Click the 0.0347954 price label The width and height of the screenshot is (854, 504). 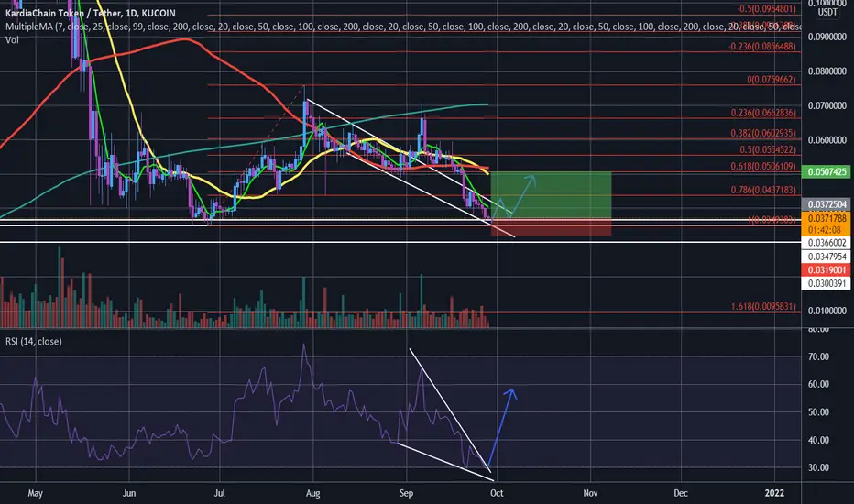point(827,257)
